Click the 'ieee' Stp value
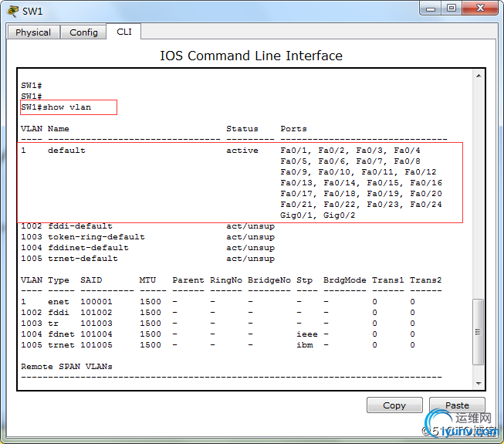The height and width of the screenshot is (444, 504). coord(307,334)
